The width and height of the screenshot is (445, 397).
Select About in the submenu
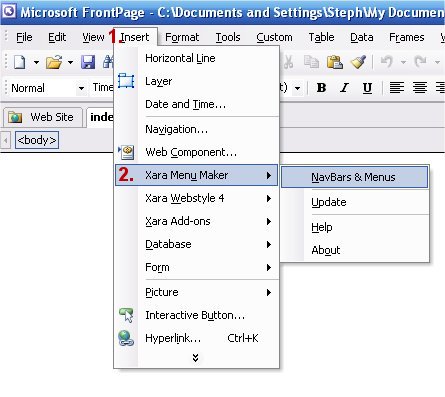click(x=354, y=250)
